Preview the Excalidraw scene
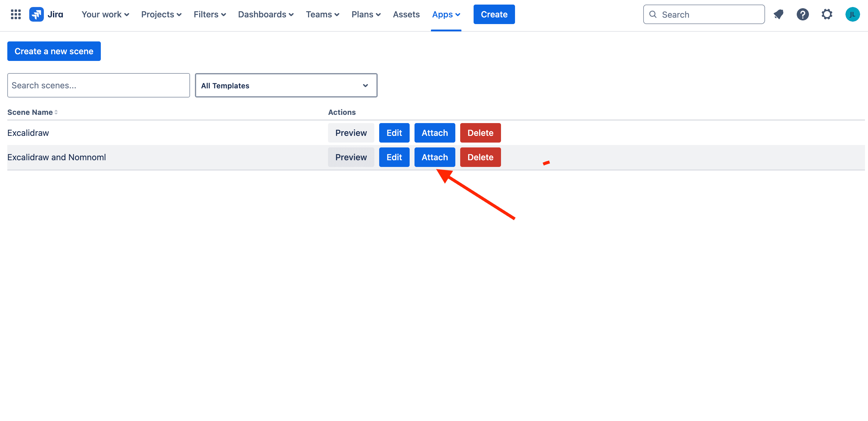Image resolution: width=868 pixels, height=421 pixels. (x=351, y=133)
